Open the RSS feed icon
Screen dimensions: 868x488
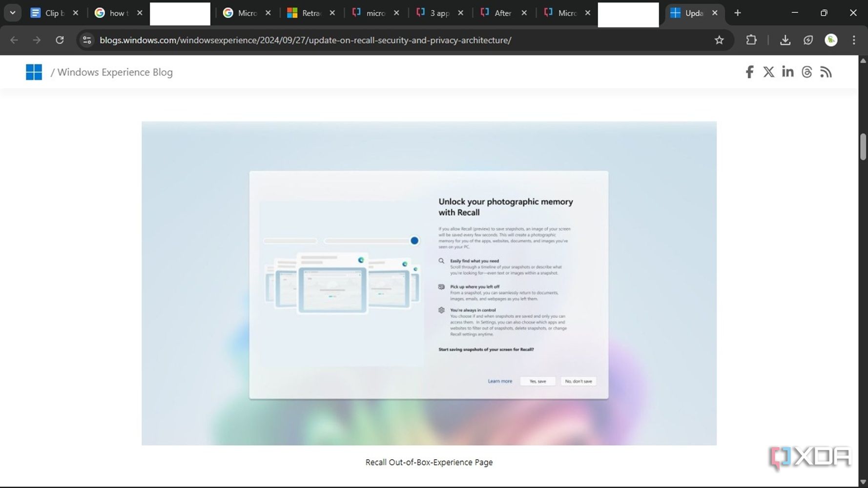[826, 72]
